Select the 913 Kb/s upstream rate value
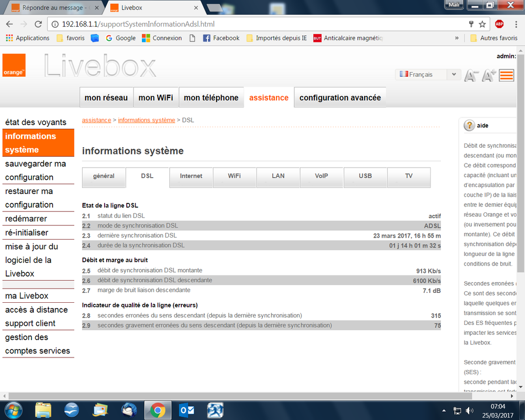The image size is (525, 420). pos(429,271)
